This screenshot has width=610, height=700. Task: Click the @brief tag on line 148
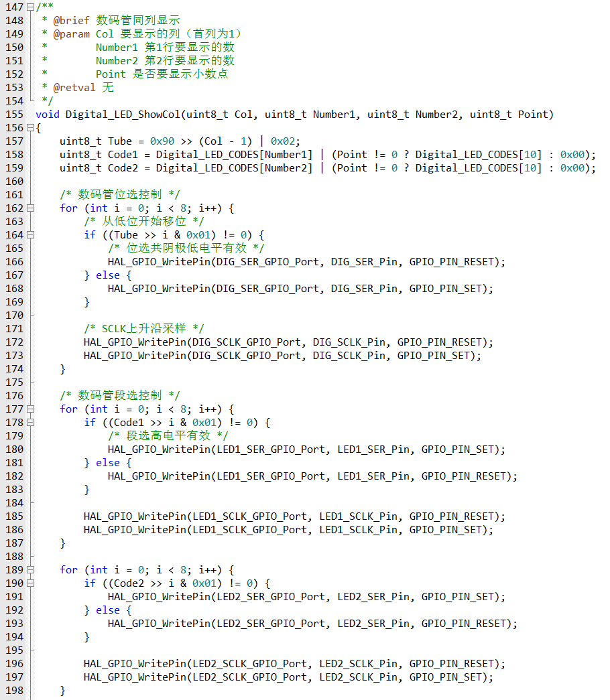click(72, 21)
